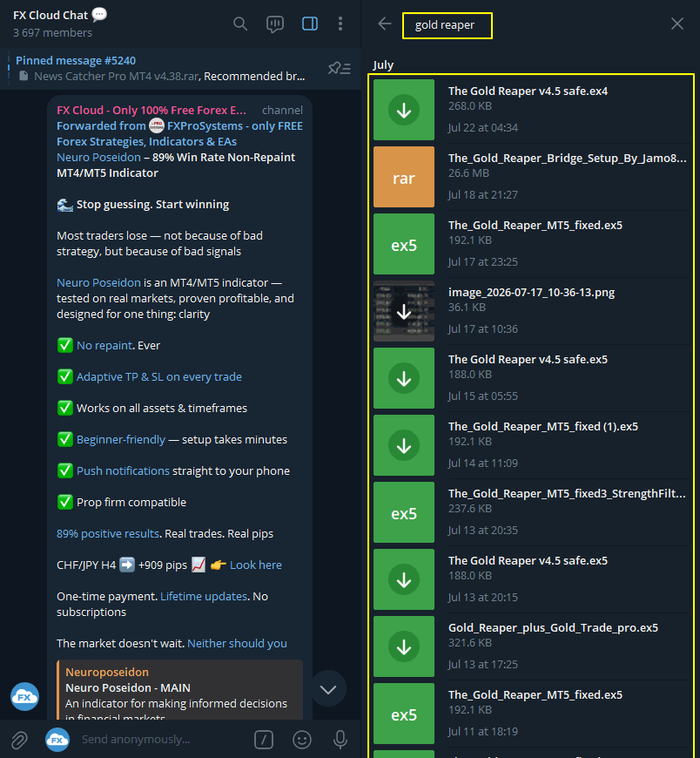Open the discussion comments icon

click(275, 24)
